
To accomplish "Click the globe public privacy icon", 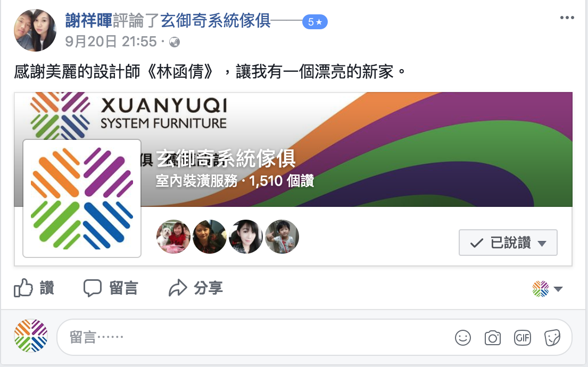I will [x=175, y=42].
